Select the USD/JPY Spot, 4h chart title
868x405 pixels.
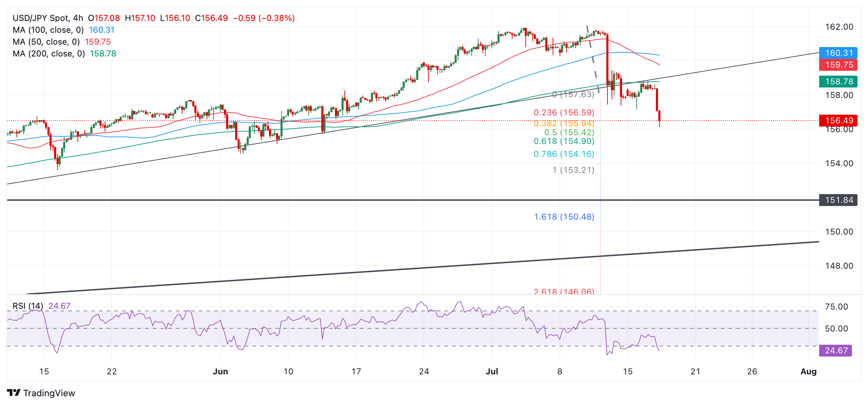tap(48, 18)
